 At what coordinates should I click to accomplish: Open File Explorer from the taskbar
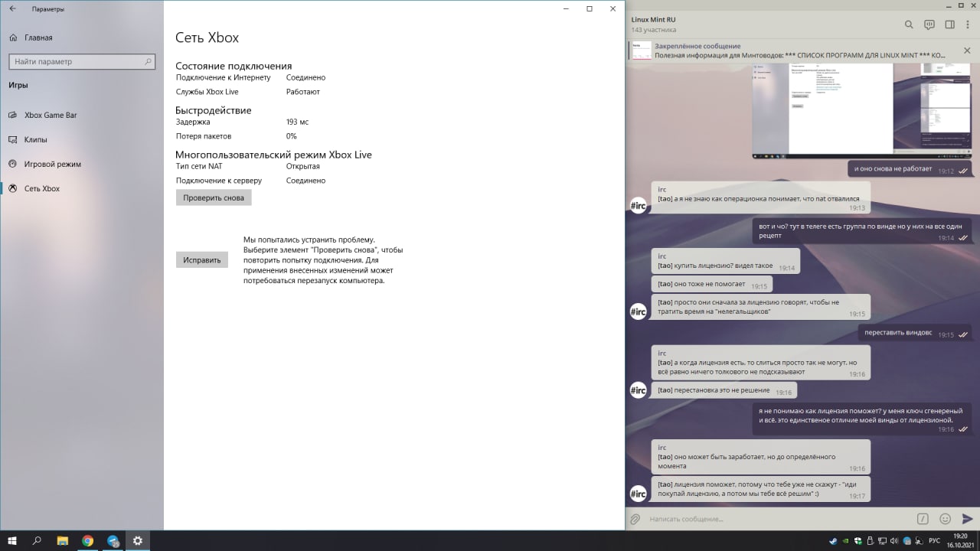click(x=63, y=540)
